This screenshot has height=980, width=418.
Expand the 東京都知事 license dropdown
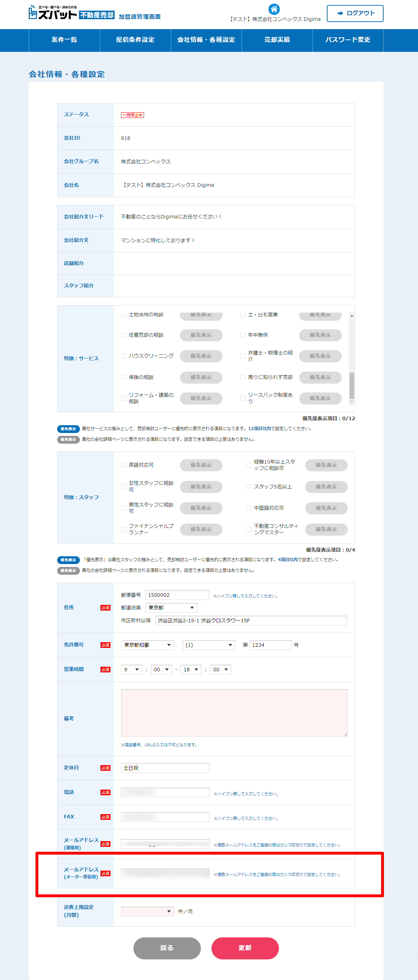click(x=147, y=645)
